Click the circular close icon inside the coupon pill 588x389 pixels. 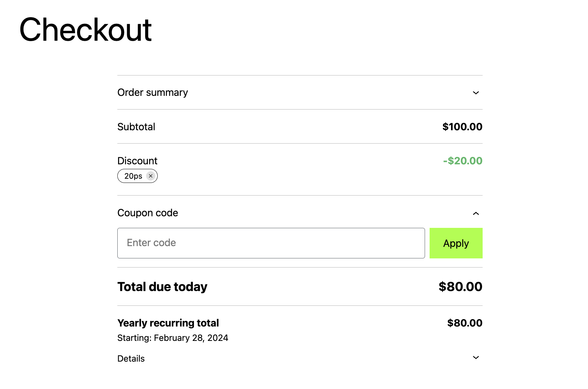151,176
